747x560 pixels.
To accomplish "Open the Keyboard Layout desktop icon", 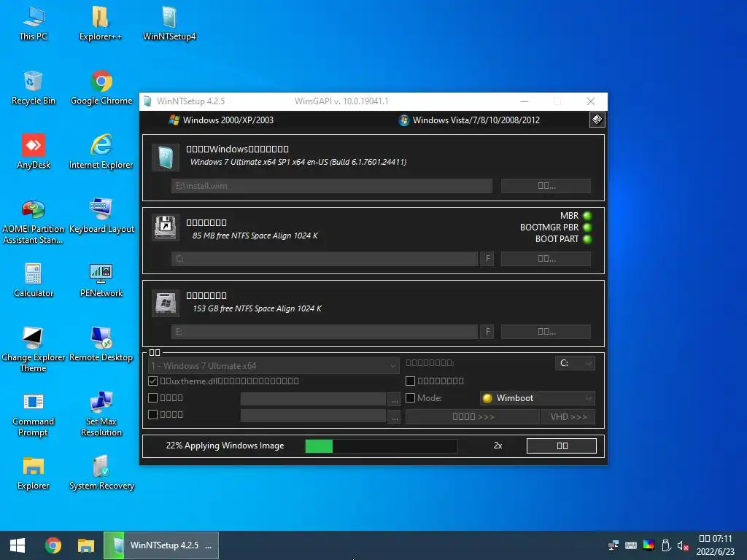I will tap(101, 216).
